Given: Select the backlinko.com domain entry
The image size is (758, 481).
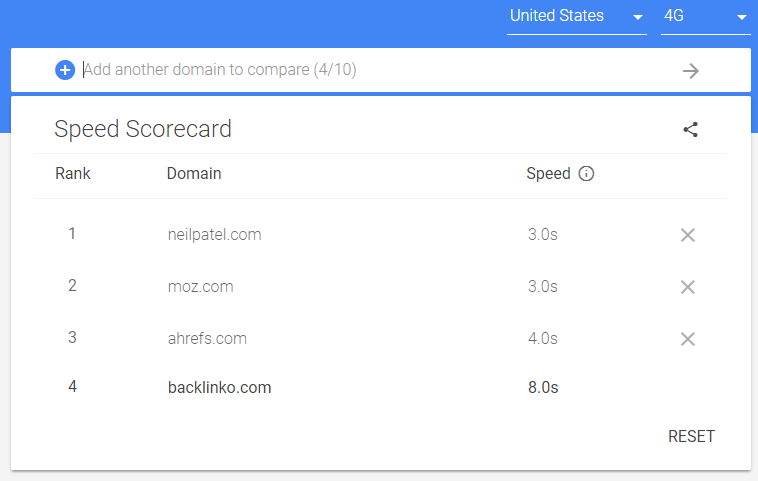Looking at the screenshot, I should (x=219, y=388).
